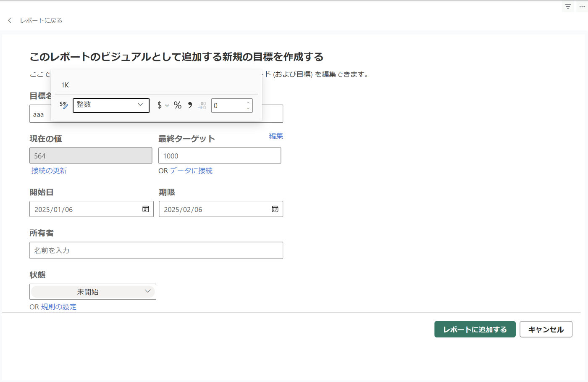The height and width of the screenshot is (382, 588).
Task: Click the thousands separator comma icon
Action: (x=190, y=105)
